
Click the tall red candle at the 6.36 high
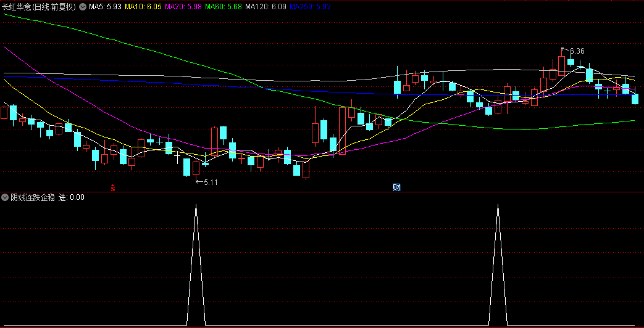[x=561, y=65]
